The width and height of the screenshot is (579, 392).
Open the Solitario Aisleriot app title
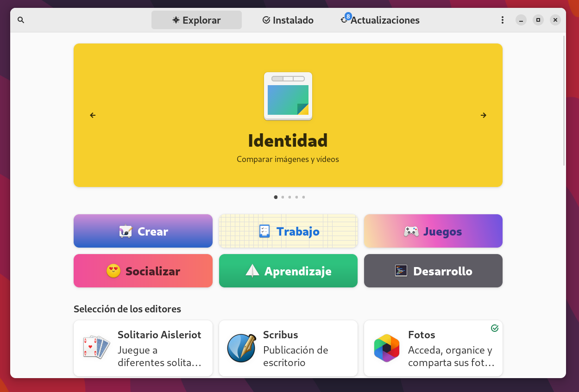point(159,335)
